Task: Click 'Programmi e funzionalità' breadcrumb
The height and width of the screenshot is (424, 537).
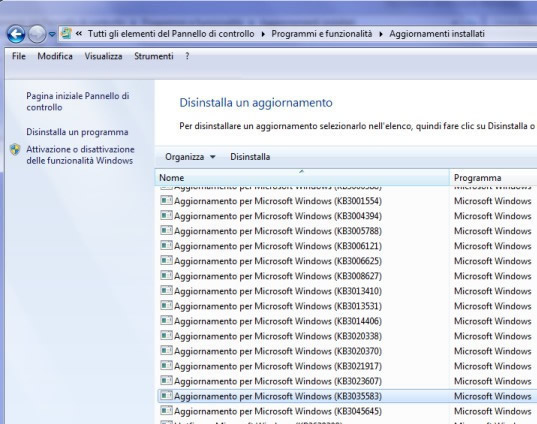Action: pos(322,34)
